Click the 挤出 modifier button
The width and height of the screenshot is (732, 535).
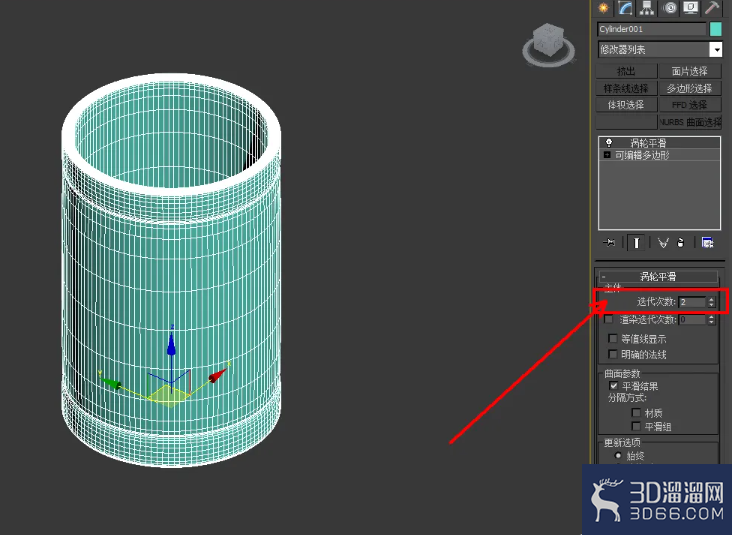click(626, 71)
